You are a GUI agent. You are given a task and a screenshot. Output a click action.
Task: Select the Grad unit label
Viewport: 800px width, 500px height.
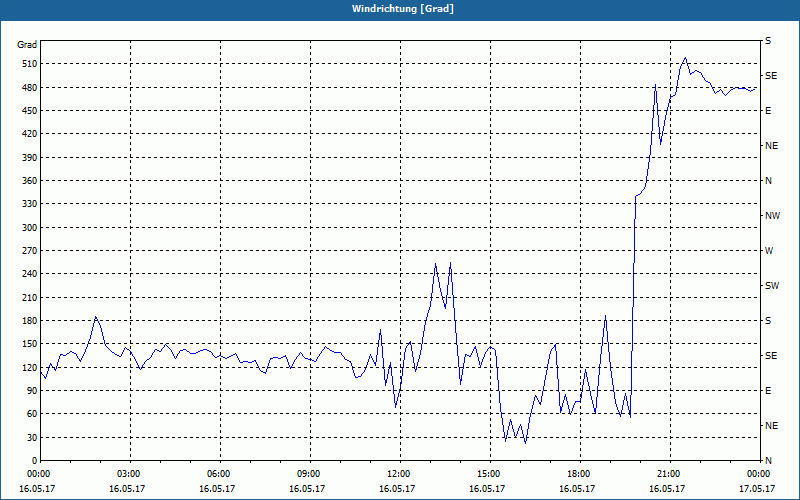(x=27, y=45)
